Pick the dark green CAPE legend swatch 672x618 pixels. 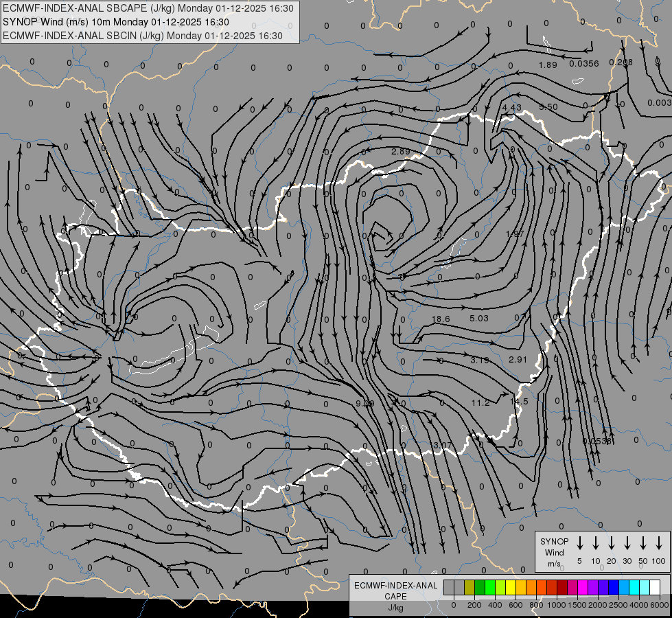coord(480,588)
